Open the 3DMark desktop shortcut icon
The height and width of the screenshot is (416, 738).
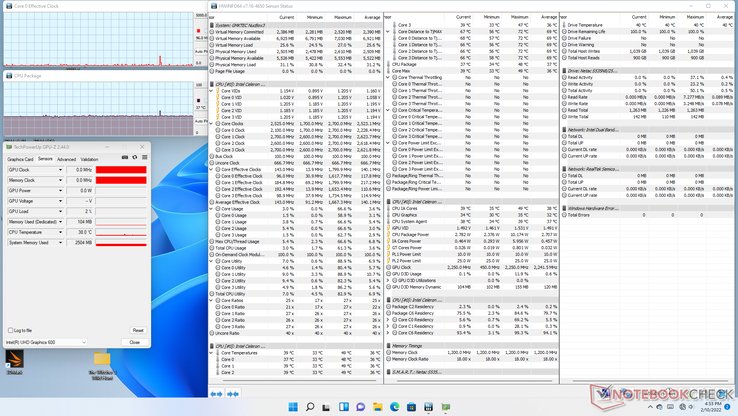(14, 361)
